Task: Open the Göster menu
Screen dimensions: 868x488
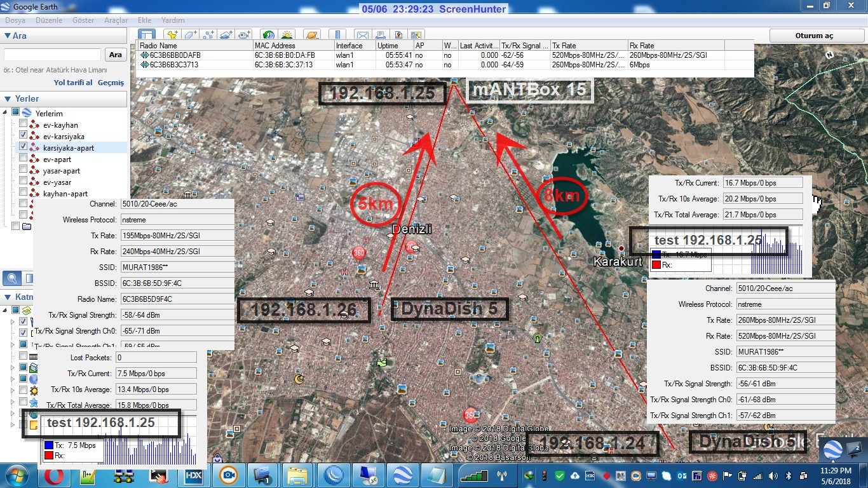Action: 83,20
